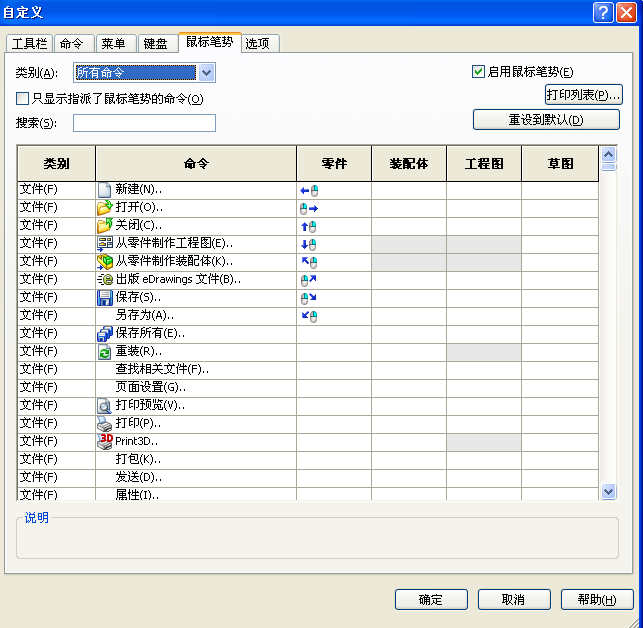Click the scrollbar thumb of the command list
The image size is (643, 628).
pyautogui.click(x=609, y=167)
